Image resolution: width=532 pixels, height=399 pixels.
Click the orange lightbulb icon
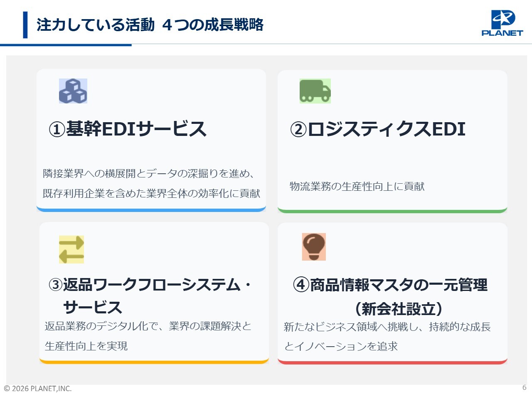tap(314, 247)
